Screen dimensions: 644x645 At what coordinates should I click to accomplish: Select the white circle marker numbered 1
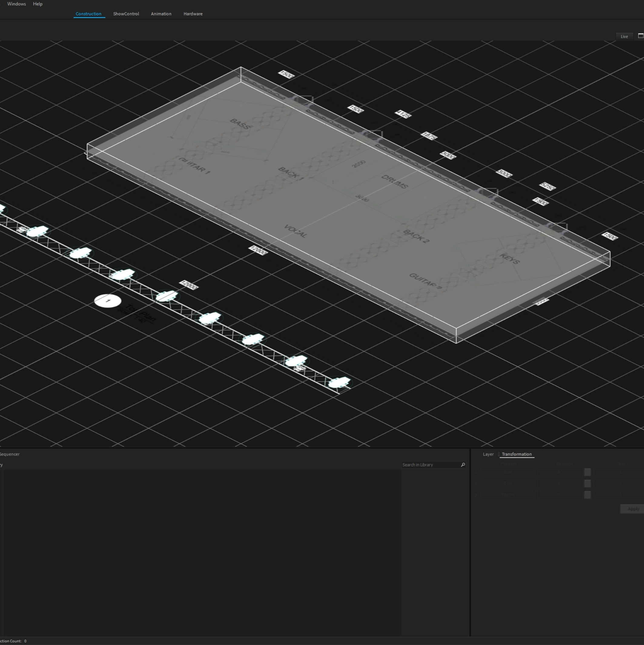click(x=107, y=301)
